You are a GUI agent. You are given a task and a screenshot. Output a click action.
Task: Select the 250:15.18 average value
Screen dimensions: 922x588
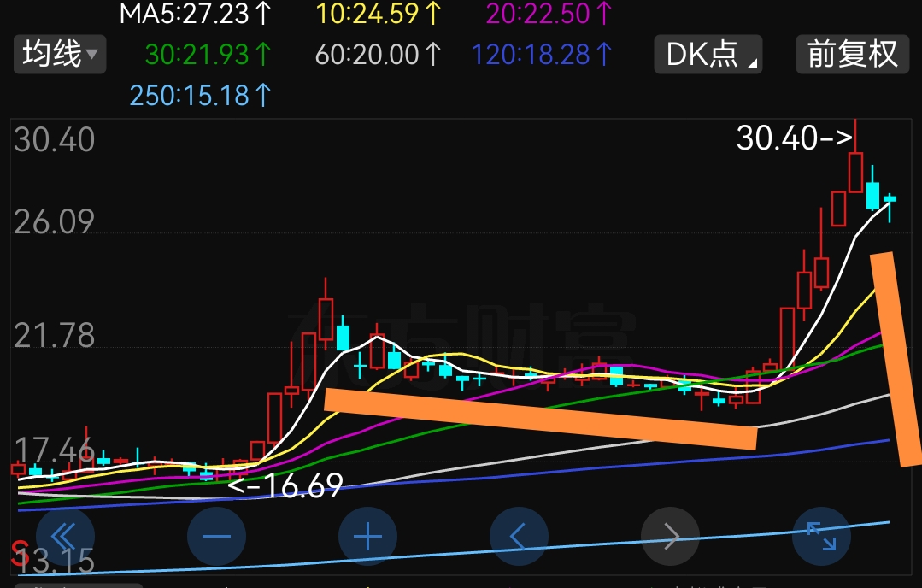click(200, 95)
